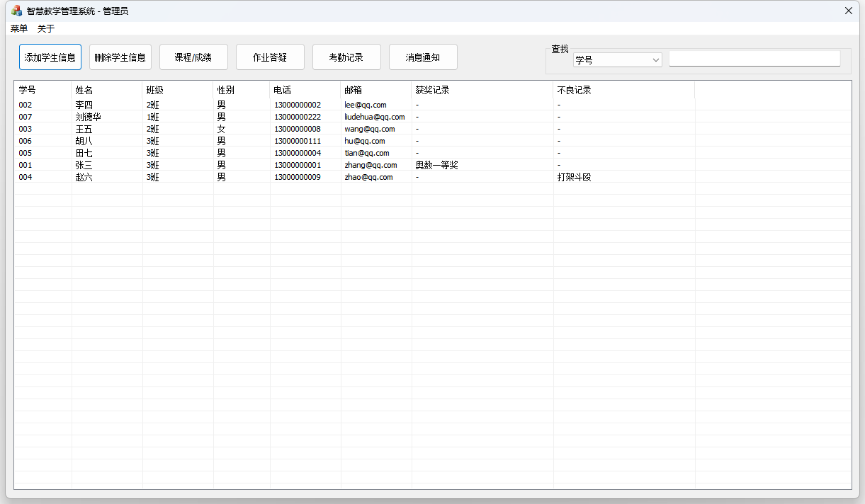Sort by clicking the 学号 column header
This screenshot has height=504, width=865.
(x=25, y=88)
